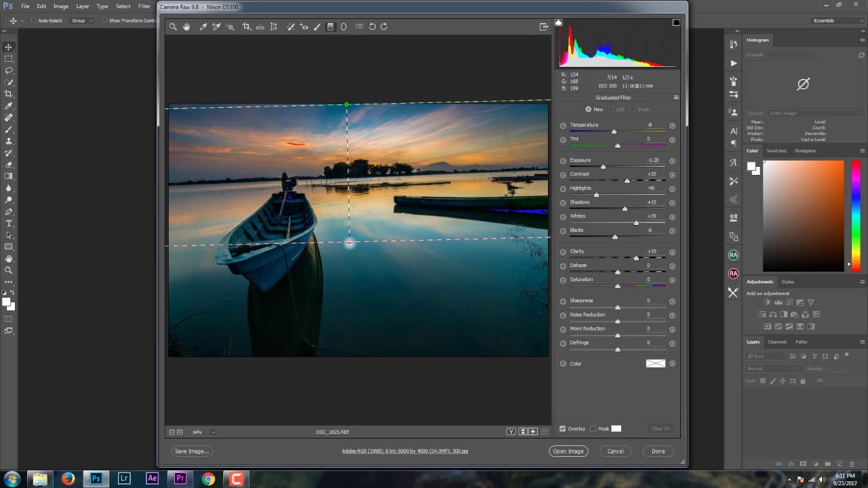The width and height of the screenshot is (868, 488).
Task: Open the graduated filter Color swatch
Action: (656, 364)
